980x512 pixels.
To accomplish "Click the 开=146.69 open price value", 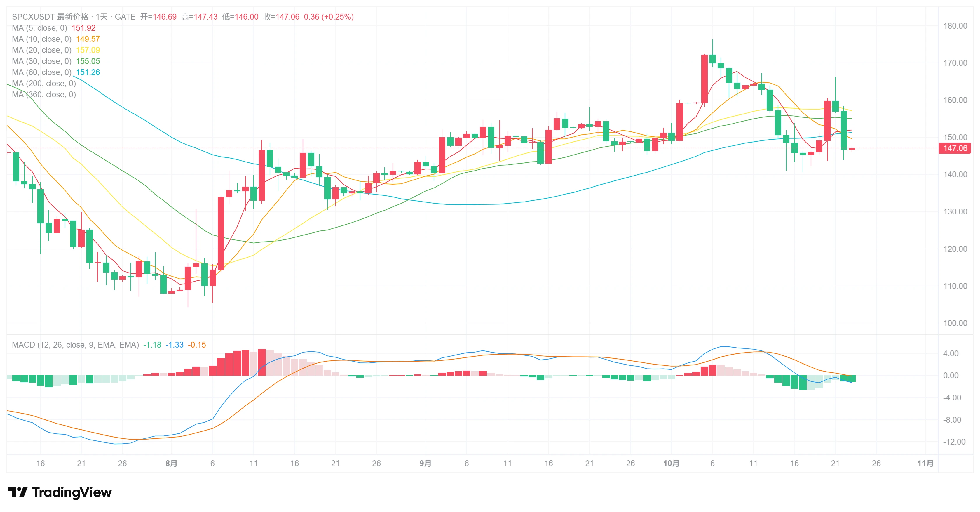I will click(x=158, y=17).
